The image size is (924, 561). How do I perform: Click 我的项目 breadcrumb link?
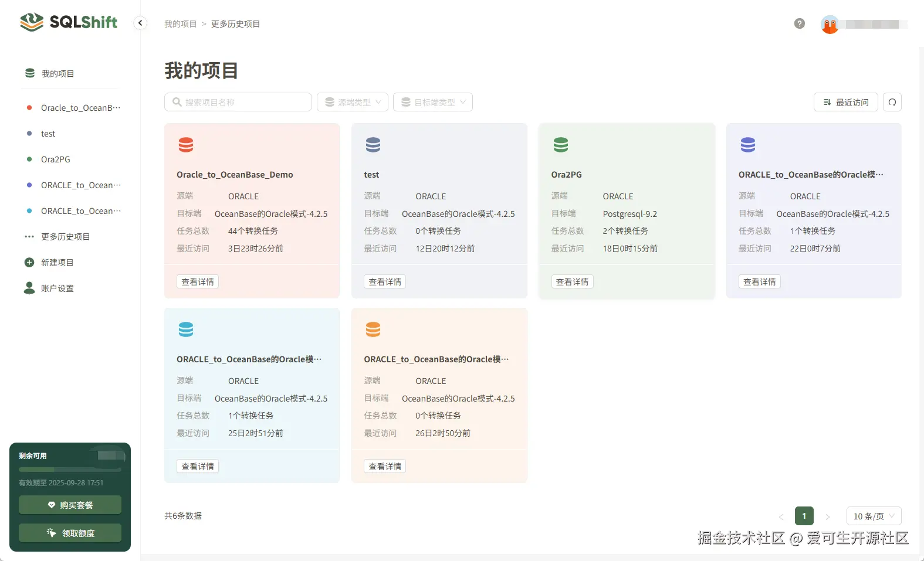[181, 24]
